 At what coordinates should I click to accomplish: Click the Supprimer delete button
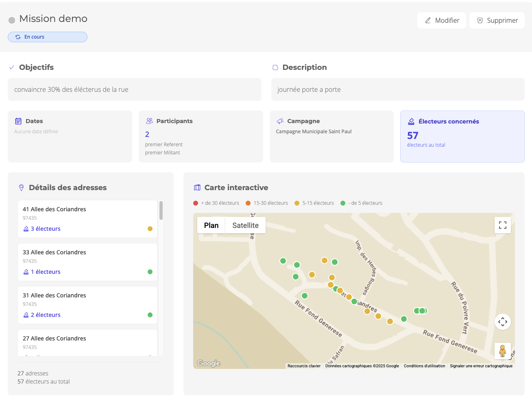[x=497, y=20]
